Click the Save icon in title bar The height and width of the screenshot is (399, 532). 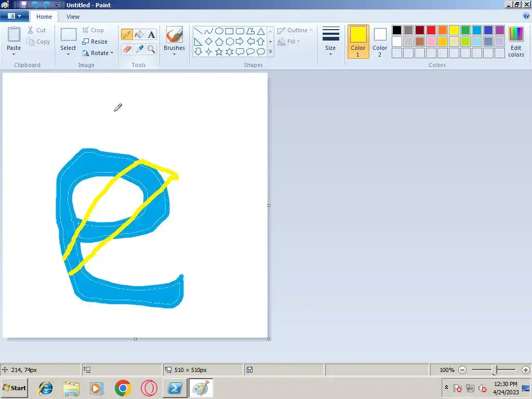click(23, 5)
